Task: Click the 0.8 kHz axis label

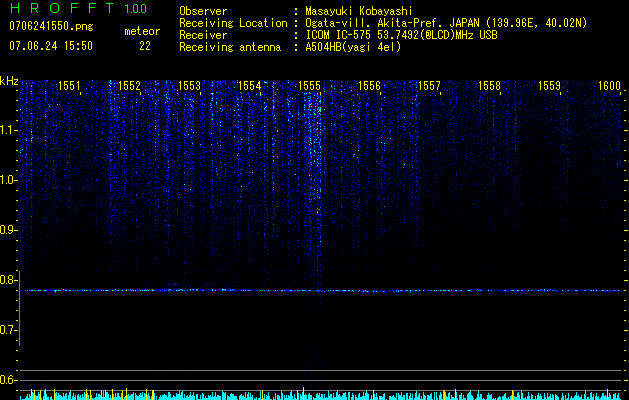Action: (8, 280)
